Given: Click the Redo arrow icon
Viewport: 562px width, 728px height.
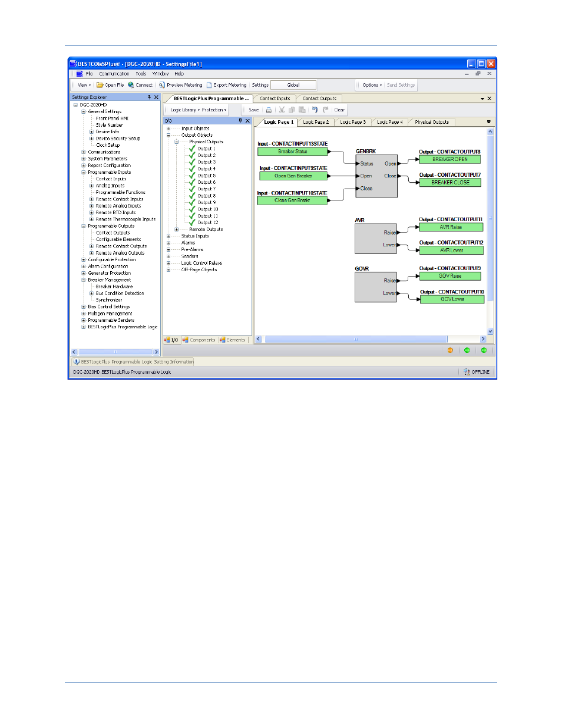Looking at the screenshot, I should click(325, 110).
